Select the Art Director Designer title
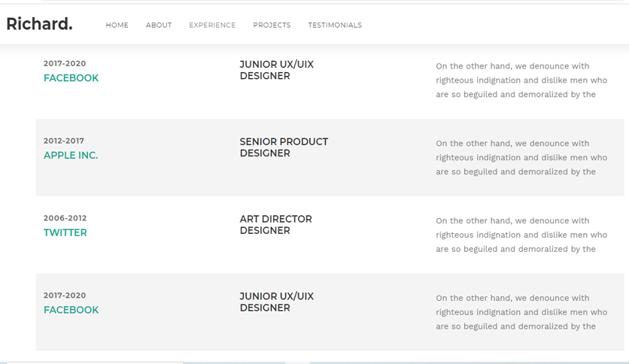Viewport: 629px width, 364px height. pos(276,225)
